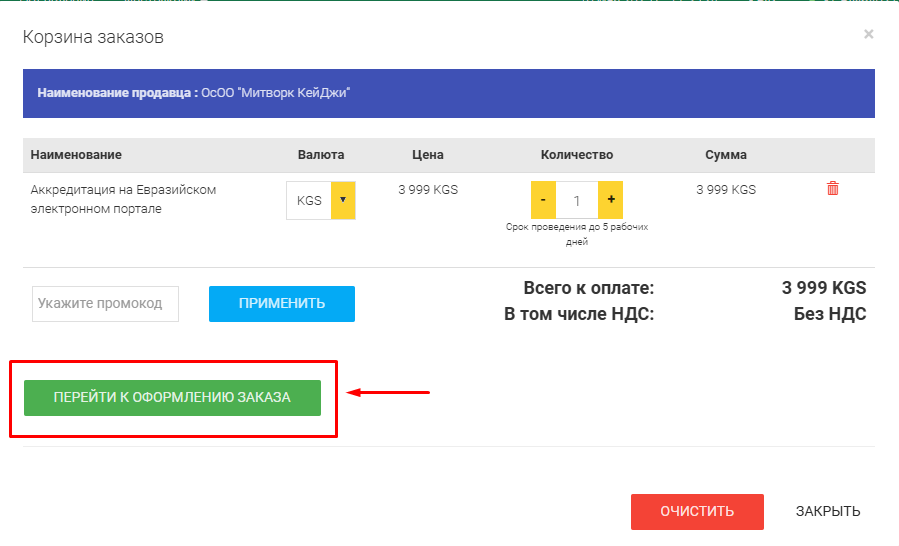Select the Сумма column header

pyautogui.click(x=726, y=155)
